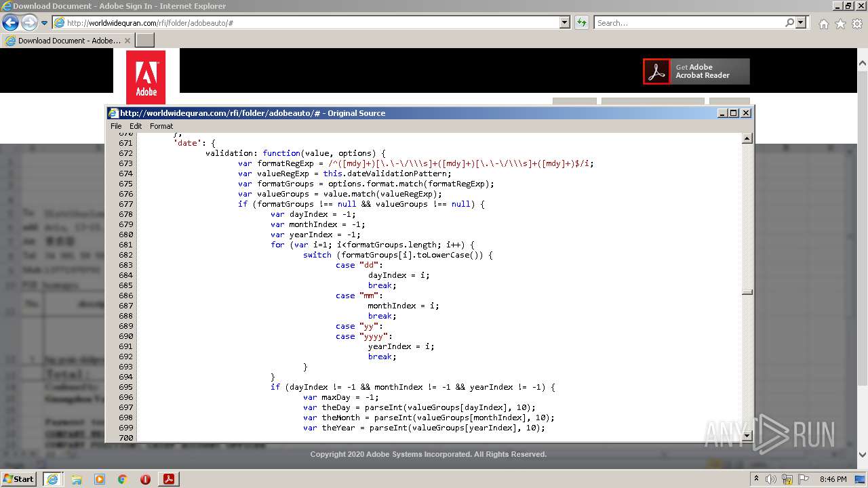Click the Original Source scrollbar up arrow

pyautogui.click(x=747, y=138)
